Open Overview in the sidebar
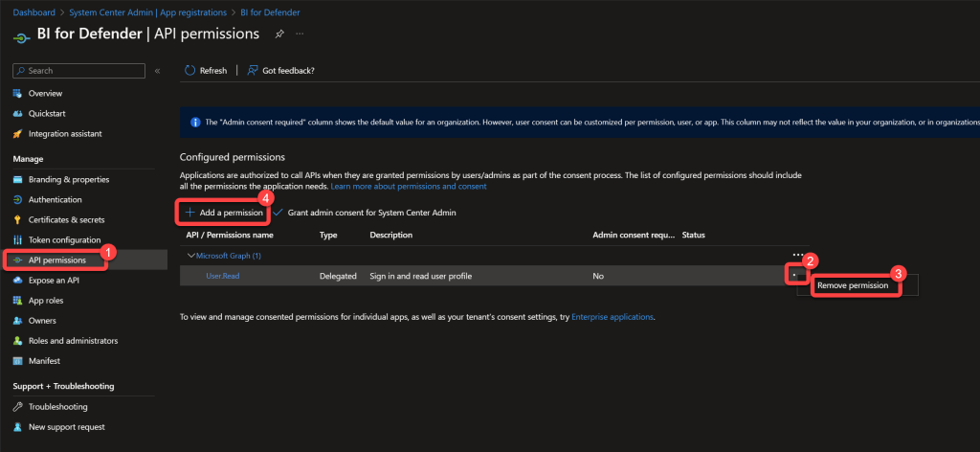 pos(45,93)
